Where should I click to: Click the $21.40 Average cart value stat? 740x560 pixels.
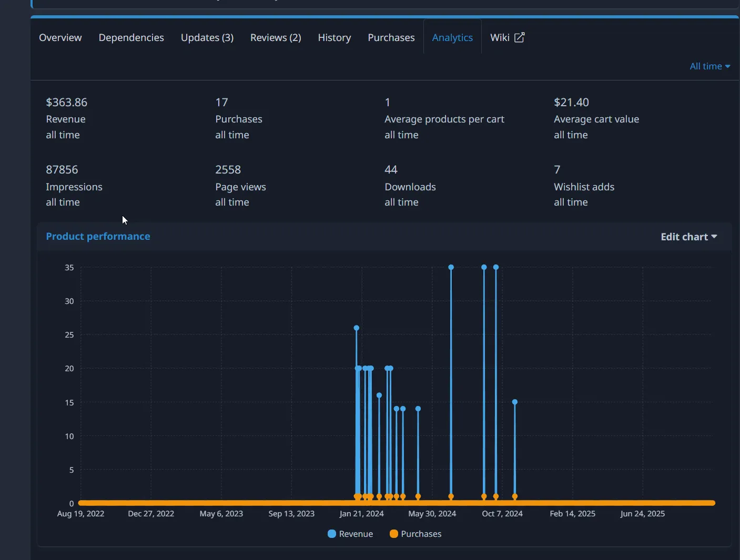[x=571, y=103]
